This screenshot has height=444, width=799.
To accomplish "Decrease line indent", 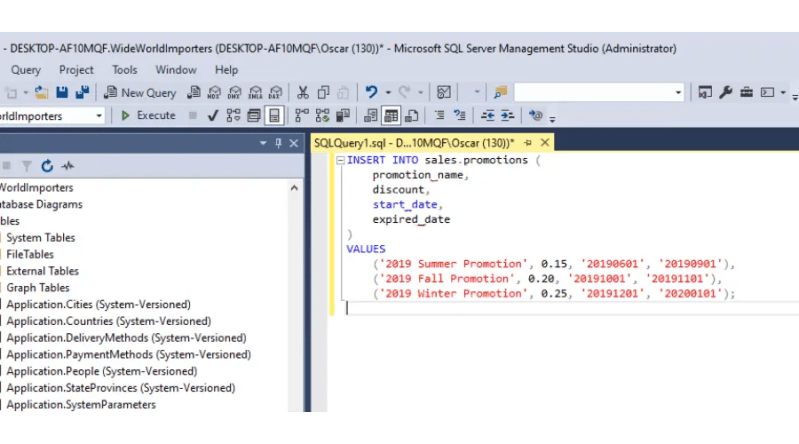I will point(487,116).
